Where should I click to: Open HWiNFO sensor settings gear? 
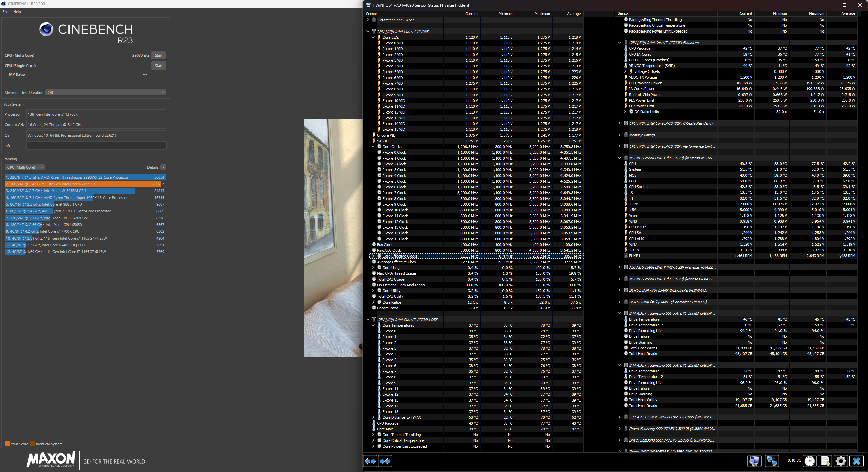[841, 461]
